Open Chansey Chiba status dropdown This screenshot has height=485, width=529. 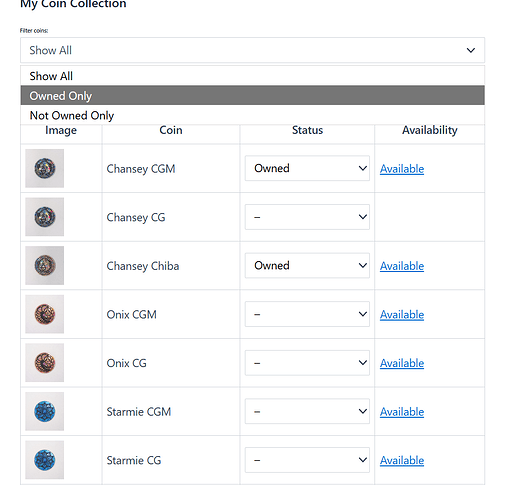tap(307, 265)
